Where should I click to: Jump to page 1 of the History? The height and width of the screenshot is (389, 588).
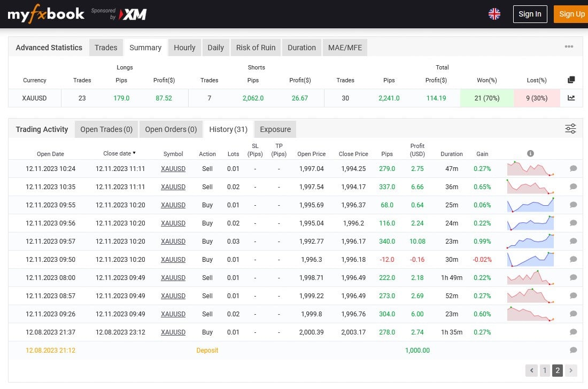click(544, 370)
